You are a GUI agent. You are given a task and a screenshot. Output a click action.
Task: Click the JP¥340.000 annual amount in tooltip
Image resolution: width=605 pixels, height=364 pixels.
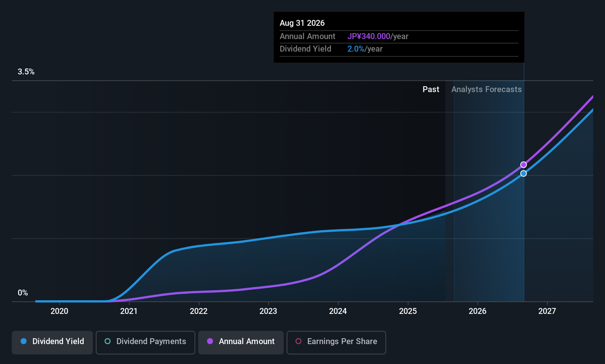[x=369, y=36]
